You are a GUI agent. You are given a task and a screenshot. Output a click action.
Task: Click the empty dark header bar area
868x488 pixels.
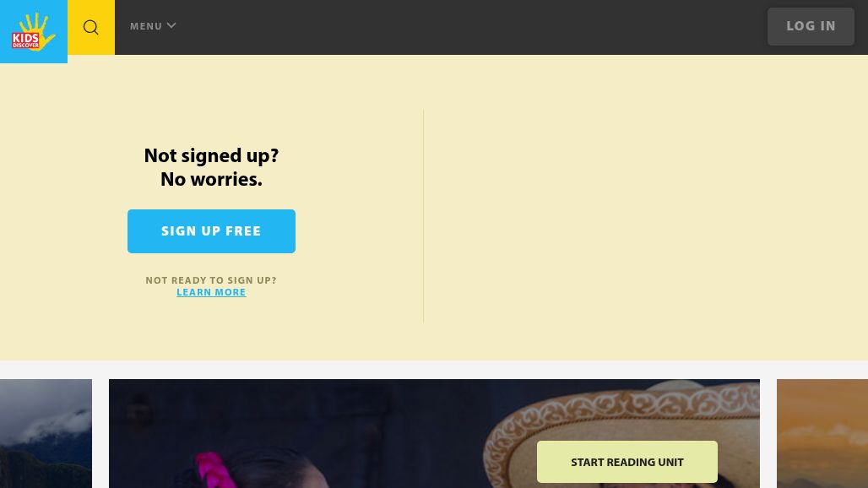coord(470,27)
